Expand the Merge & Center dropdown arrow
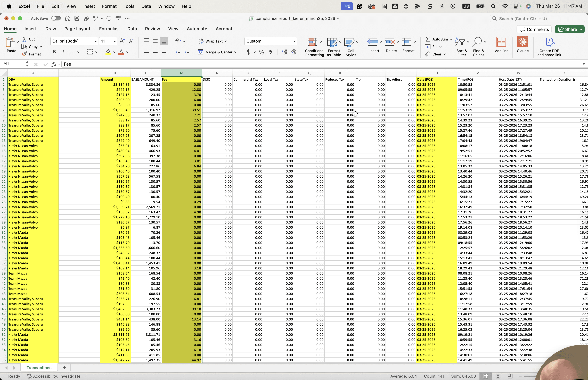 click(235, 52)
